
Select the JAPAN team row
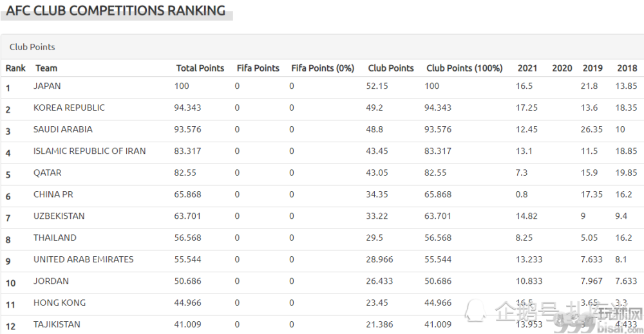tap(322, 88)
